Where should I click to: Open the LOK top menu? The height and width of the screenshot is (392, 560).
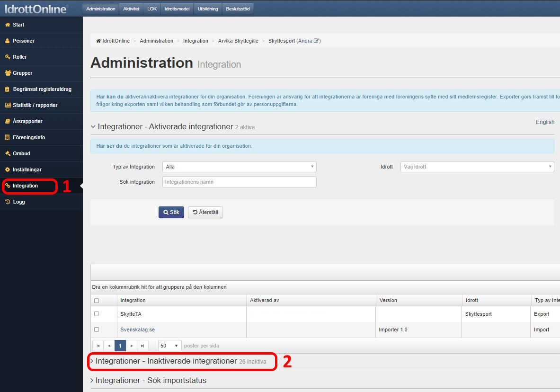(152, 9)
